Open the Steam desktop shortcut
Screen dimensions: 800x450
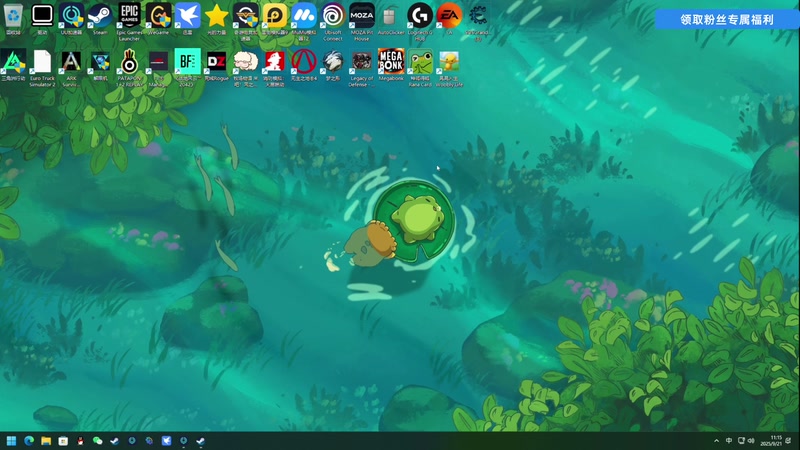tap(100, 18)
